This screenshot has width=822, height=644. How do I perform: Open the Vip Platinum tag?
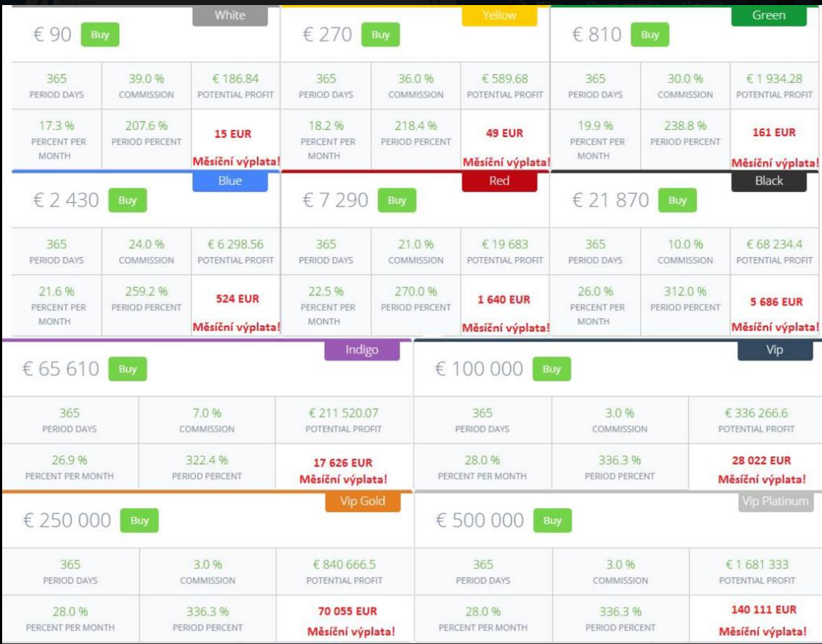coord(776,502)
